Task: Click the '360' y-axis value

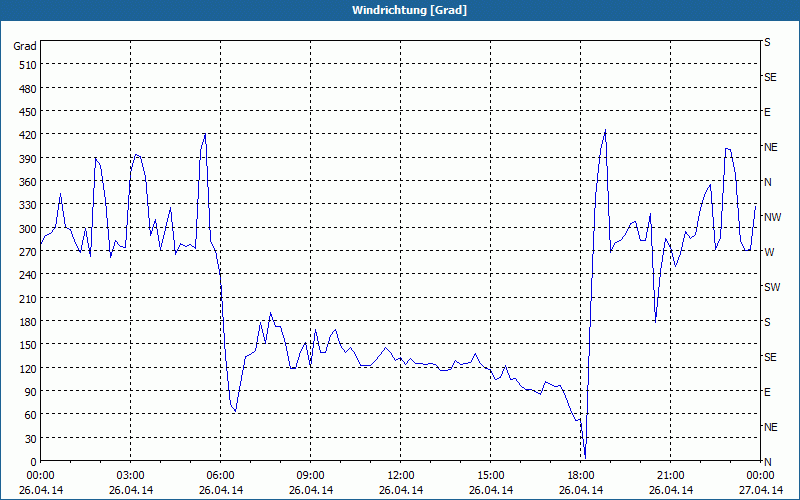Action: [x=28, y=182]
